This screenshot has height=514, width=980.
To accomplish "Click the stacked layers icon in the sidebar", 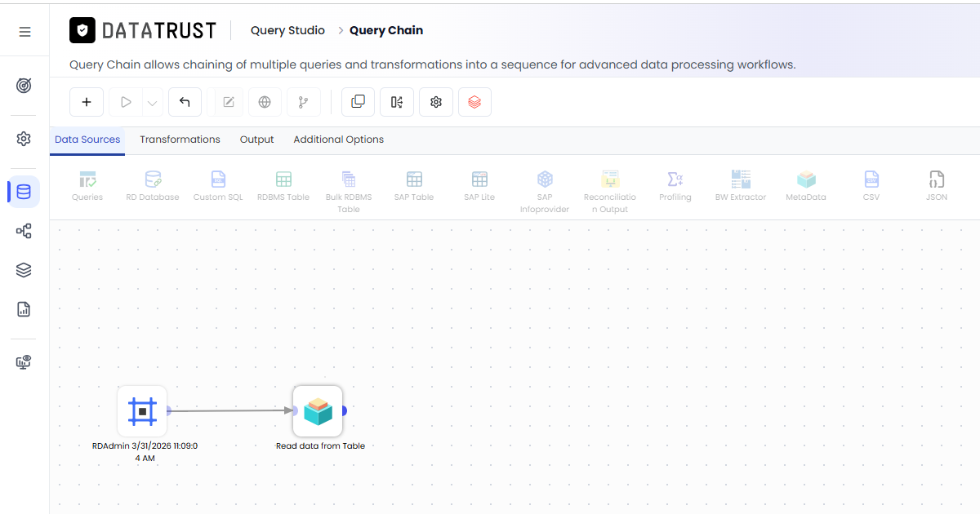I will [24, 270].
